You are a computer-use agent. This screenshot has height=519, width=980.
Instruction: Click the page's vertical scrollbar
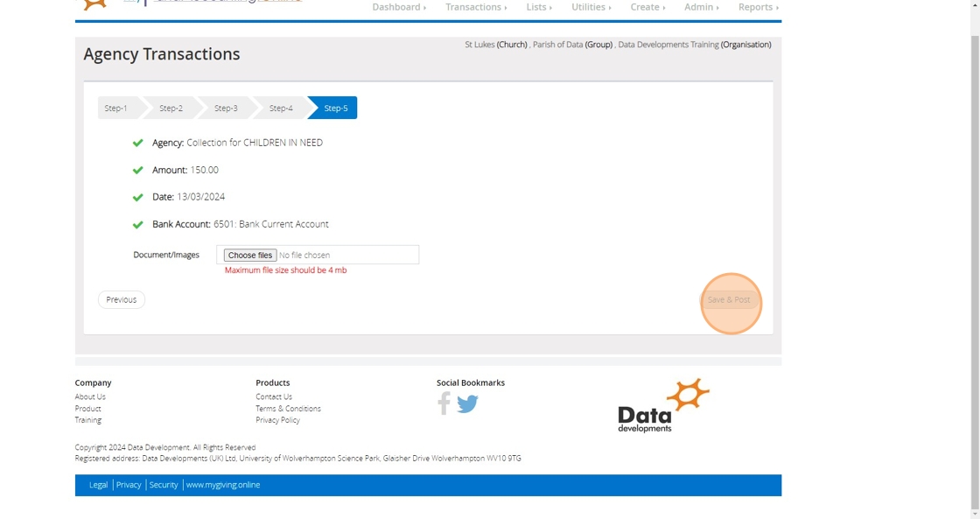(x=975, y=259)
